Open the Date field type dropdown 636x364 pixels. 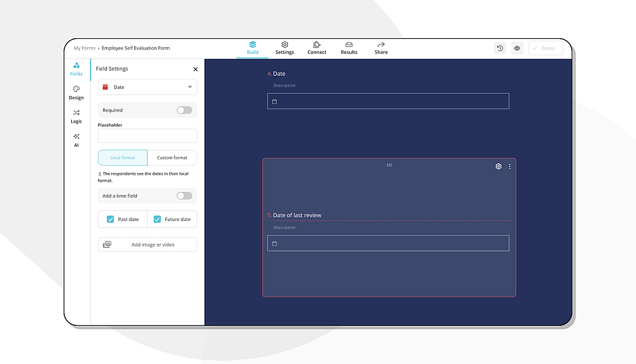[148, 87]
